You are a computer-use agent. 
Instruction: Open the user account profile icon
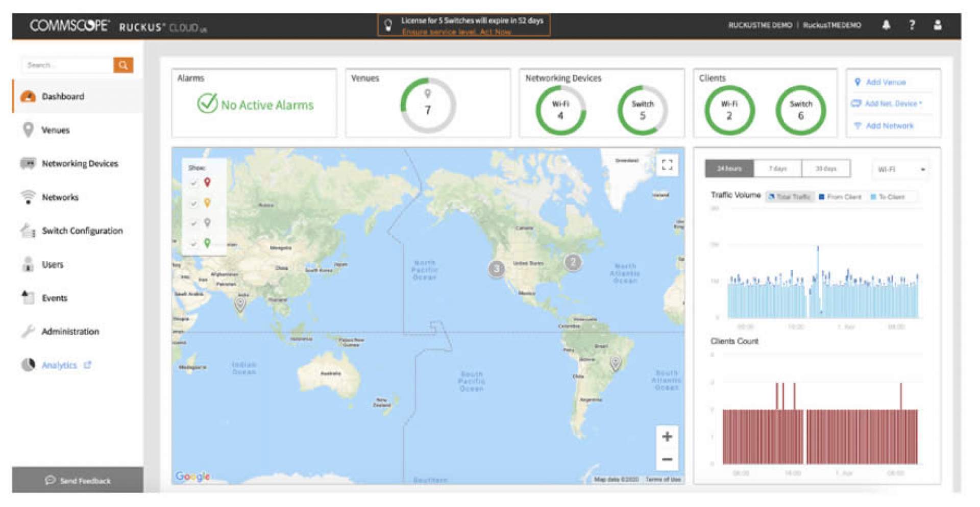(937, 25)
